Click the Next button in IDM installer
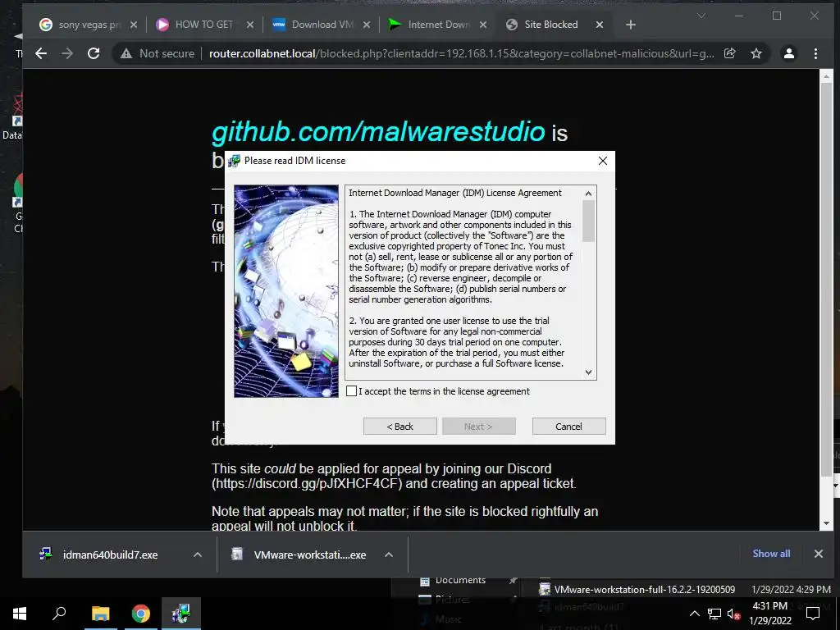The height and width of the screenshot is (630, 840). tap(478, 427)
